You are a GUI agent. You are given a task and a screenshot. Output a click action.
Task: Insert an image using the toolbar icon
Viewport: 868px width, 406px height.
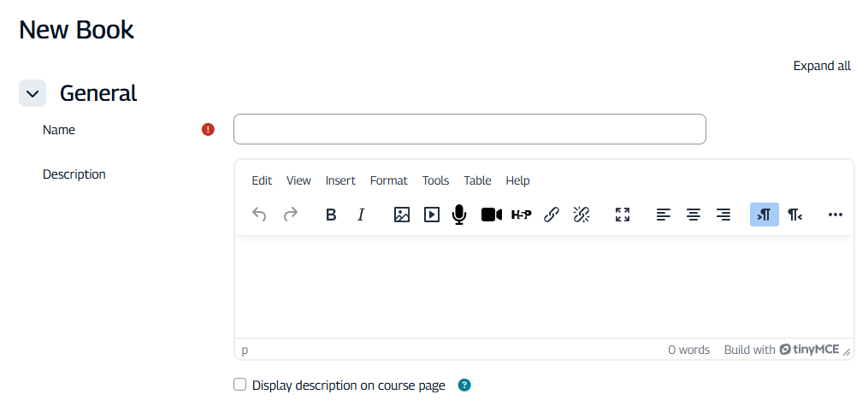pos(402,215)
